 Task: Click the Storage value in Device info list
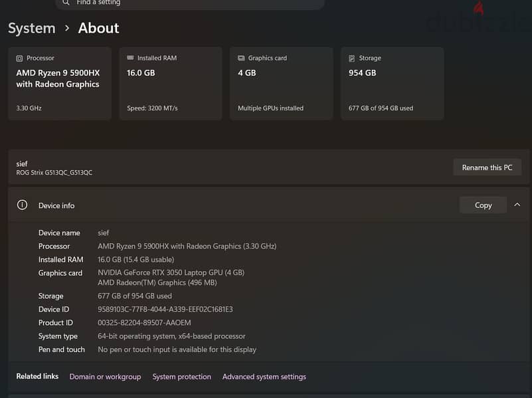[135, 296]
